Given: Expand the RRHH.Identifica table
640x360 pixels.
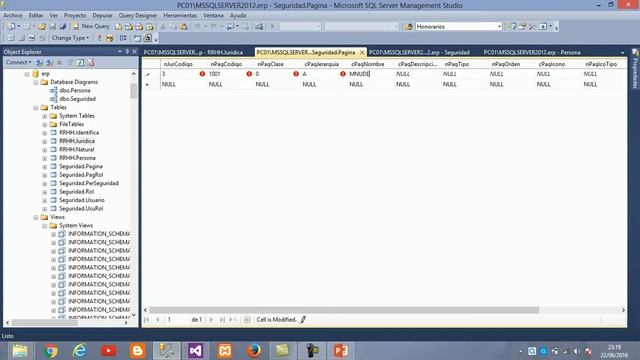Looking at the screenshot, I should click(x=44, y=133).
